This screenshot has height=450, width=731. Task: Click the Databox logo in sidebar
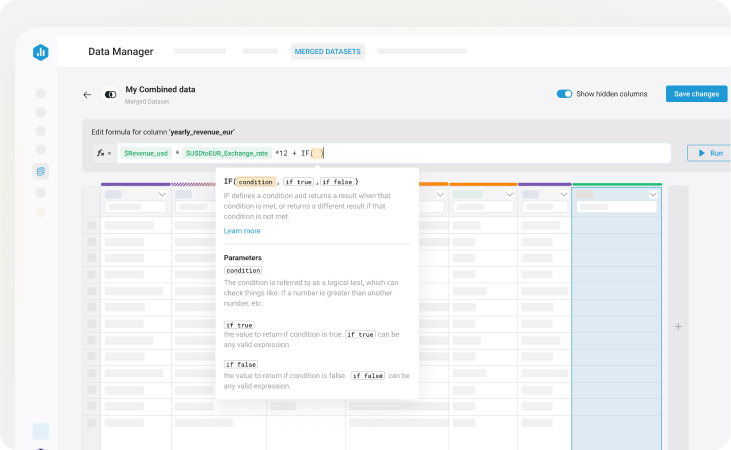tap(40, 51)
